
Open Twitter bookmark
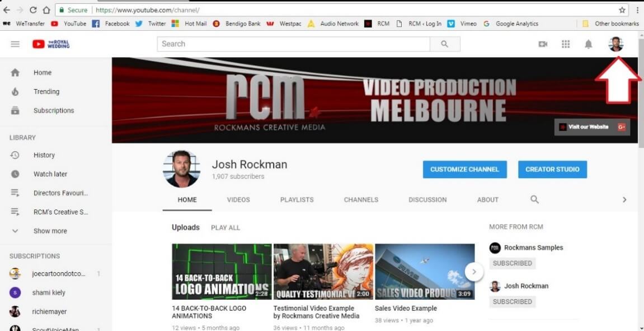[x=151, y=24]
